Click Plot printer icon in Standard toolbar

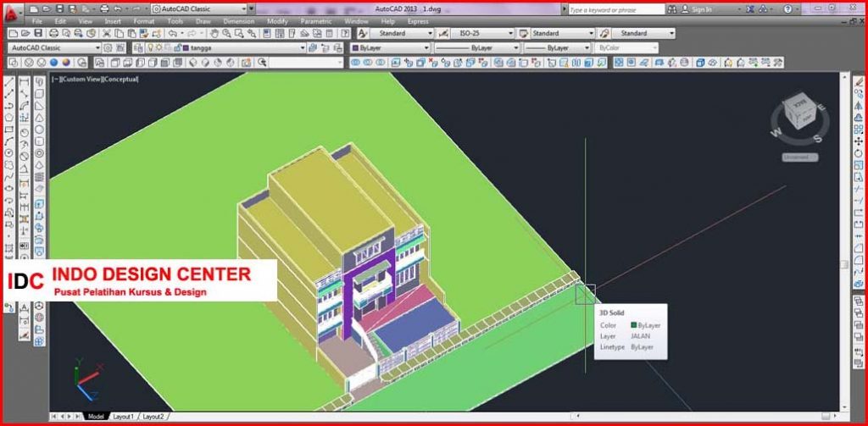(x=54, y=34)
